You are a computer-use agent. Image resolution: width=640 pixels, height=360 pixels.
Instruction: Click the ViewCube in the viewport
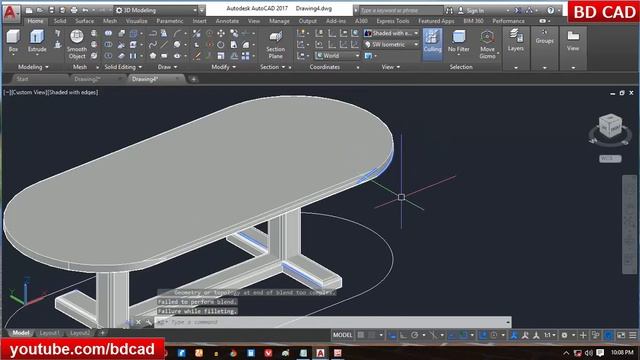coord(610,127)
